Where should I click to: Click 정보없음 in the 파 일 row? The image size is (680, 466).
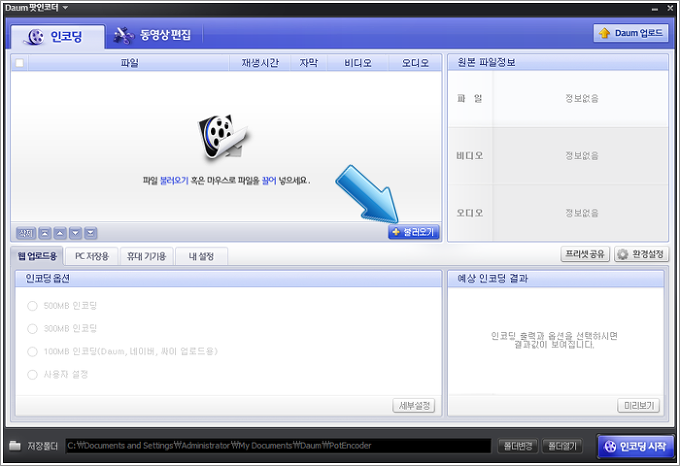[x=582, y=98]
